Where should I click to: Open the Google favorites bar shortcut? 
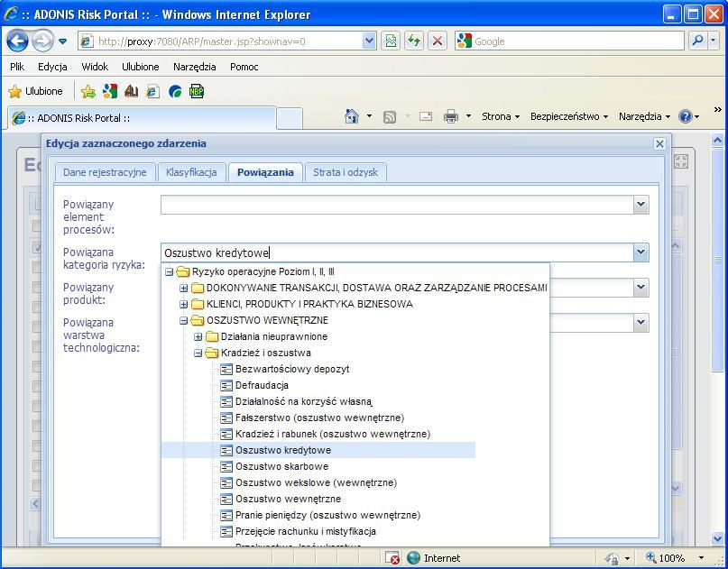110,91
